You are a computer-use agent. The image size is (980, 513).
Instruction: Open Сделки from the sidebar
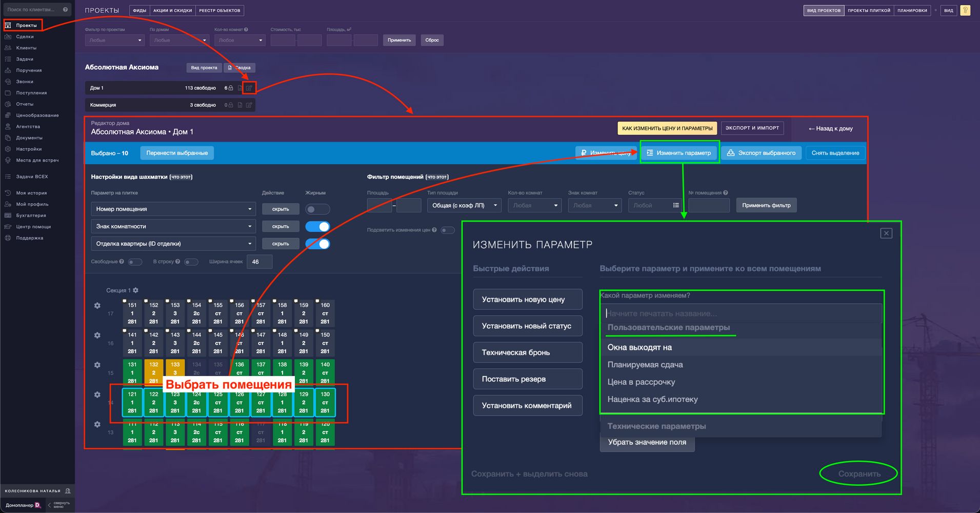[25, 36]
